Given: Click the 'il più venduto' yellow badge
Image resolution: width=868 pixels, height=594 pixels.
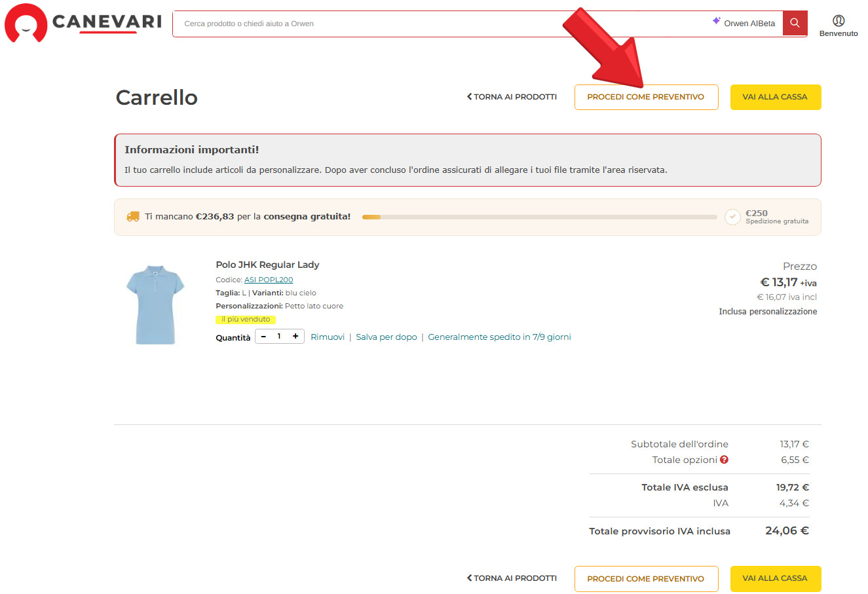Looking at the screenshot, I should pyautogui.click(x=246, y=320).
